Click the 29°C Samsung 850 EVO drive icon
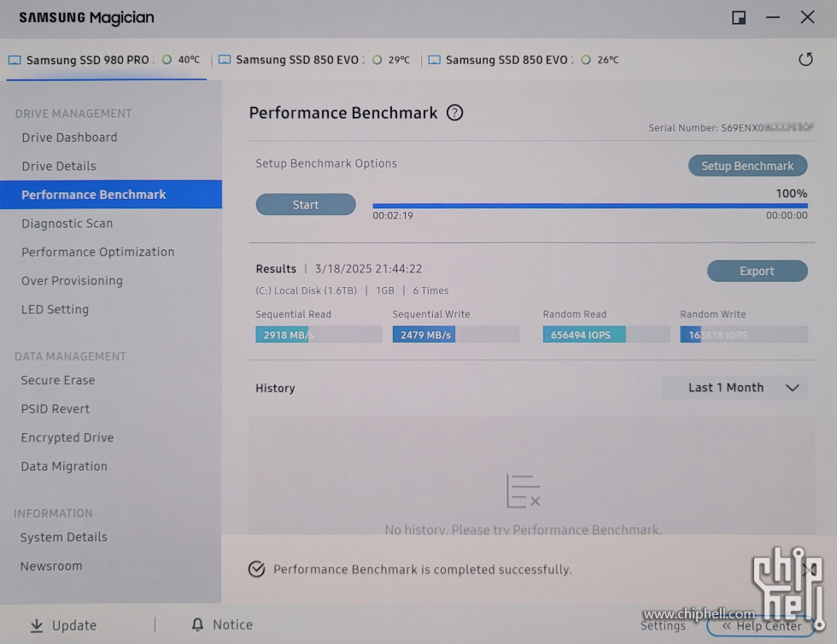This screenshot has width=837, height=644. (225, 59)
